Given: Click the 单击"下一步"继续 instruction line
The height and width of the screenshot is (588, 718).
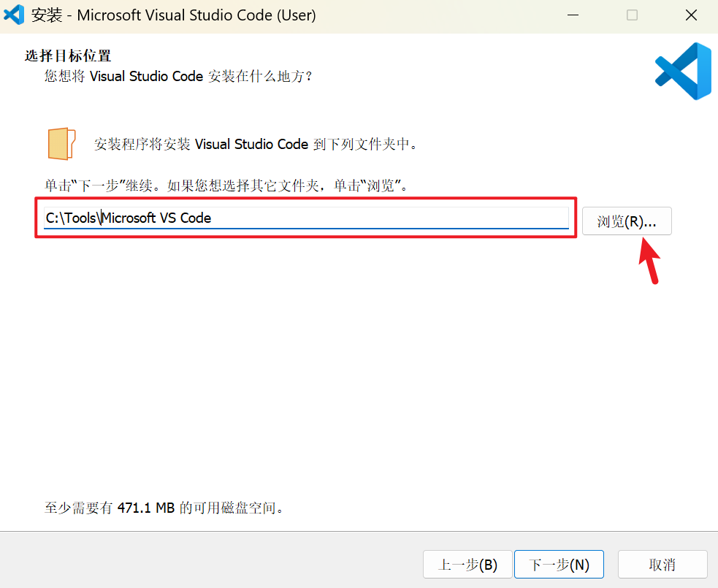Looking at the screenshot, I should pyautogui.click(x=226, y=186).
